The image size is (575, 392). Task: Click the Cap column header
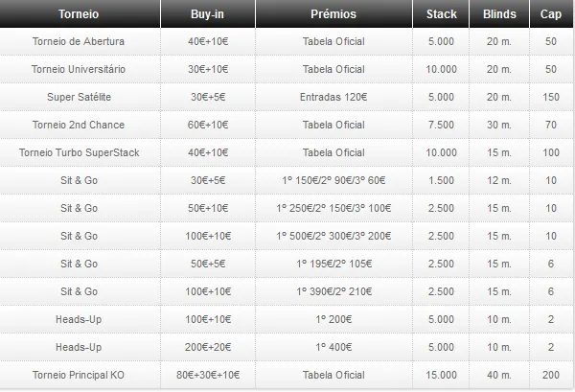[550, 14]
